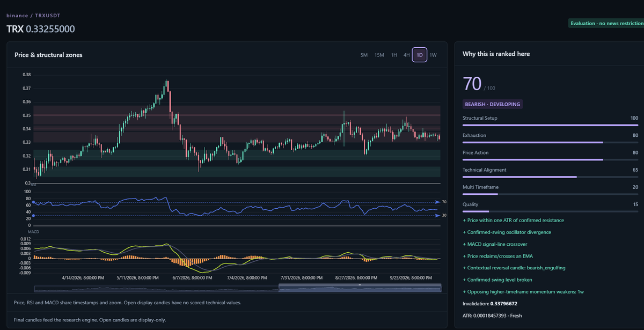
Task: Switch chart to the 1H timeframe
Action: point(394,55)
